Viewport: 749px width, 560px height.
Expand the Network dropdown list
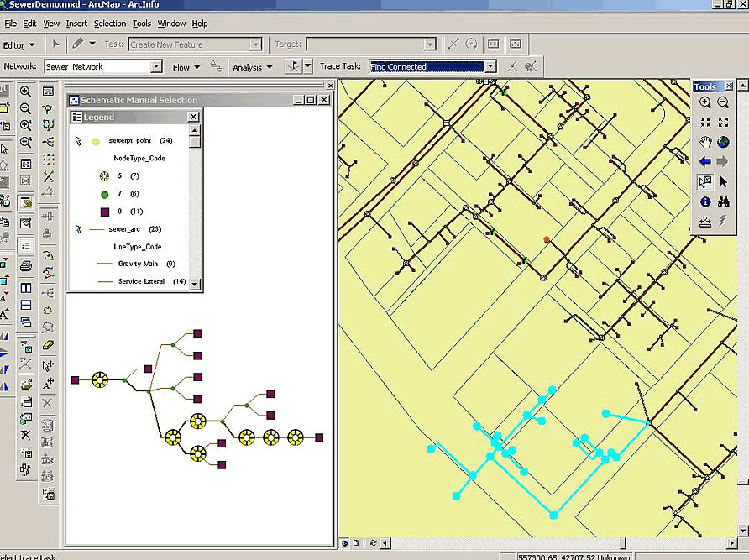(x=156, y=66)
